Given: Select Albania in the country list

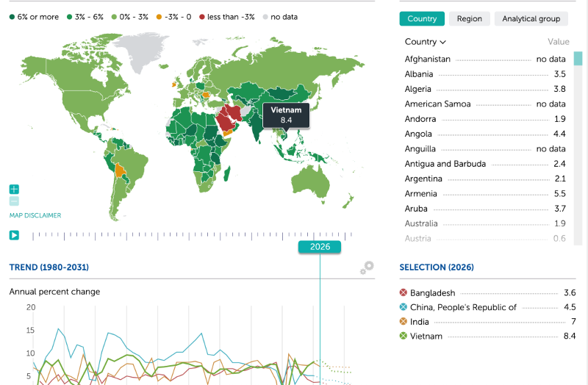Looking at the screenshot, I should (x=485, y=74).
